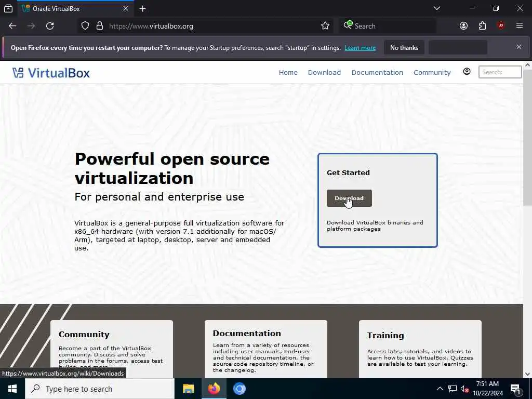Open the clock and date in the taskbar
The image size is (532, 399).
(487, 389)
